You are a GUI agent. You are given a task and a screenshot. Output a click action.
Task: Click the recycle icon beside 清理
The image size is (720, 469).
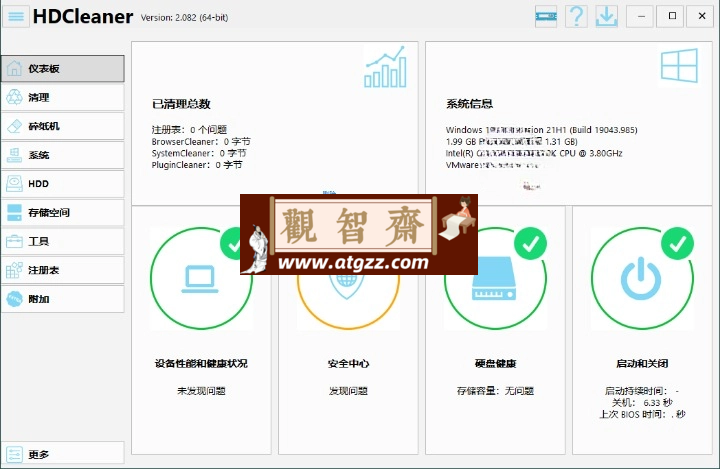coord(14,97)
